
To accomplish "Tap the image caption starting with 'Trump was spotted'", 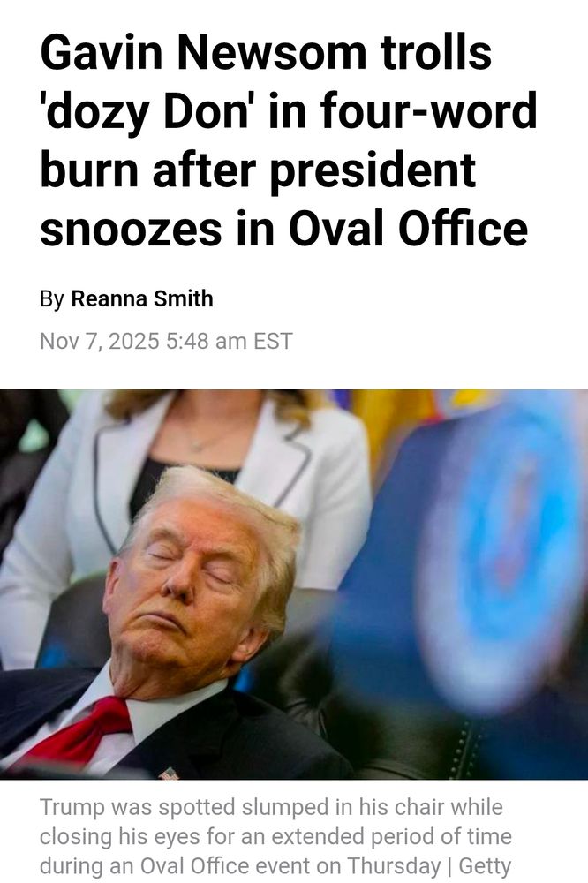I will pos(275,837).
